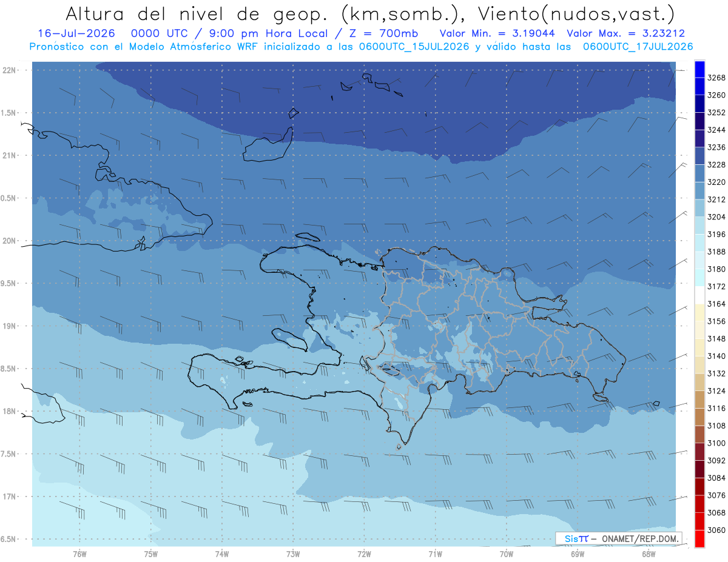Image resolution: width=728 pixels, height=562 pixels.
Task: Click the '75W' longitude label
Action: pos(151,554)
